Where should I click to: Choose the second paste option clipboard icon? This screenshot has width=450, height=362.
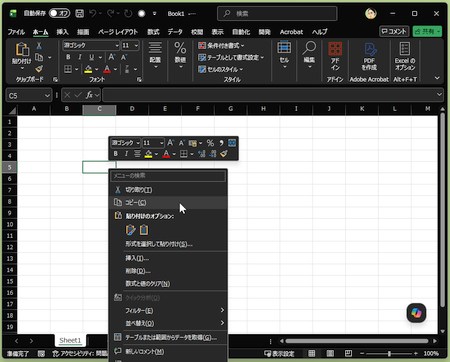coord(144,230)
